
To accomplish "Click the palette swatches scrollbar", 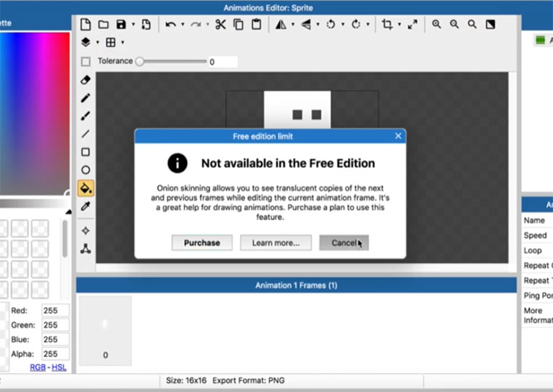I will pos(65,238).
